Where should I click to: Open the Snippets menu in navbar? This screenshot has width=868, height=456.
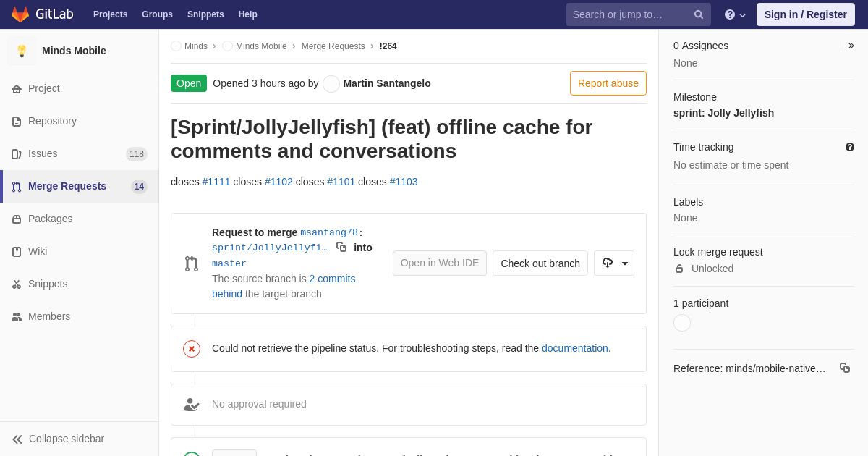pyautogui.click(x=205, y=14)
